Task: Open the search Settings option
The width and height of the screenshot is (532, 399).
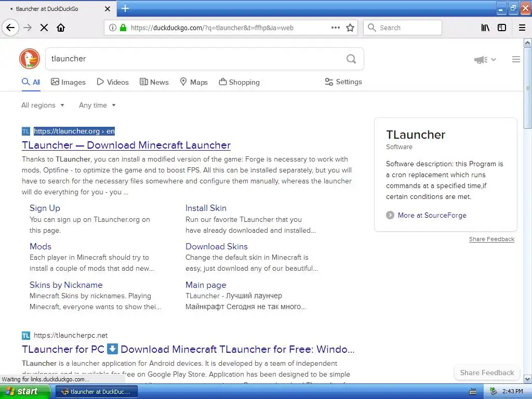Action: [343, 82]
